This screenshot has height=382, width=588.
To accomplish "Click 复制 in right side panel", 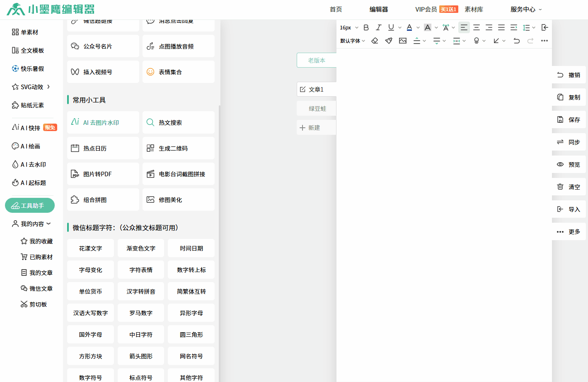I will 569,97.
